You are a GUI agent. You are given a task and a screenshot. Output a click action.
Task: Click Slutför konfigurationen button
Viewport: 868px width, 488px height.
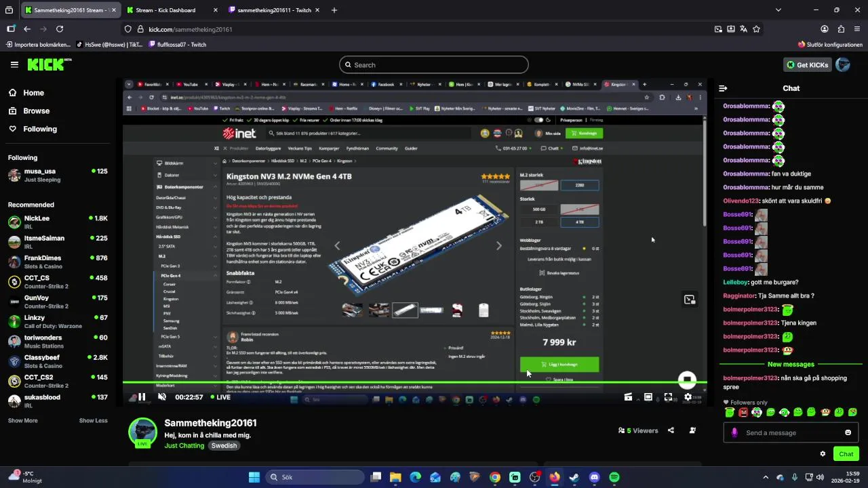click(830, 45)
